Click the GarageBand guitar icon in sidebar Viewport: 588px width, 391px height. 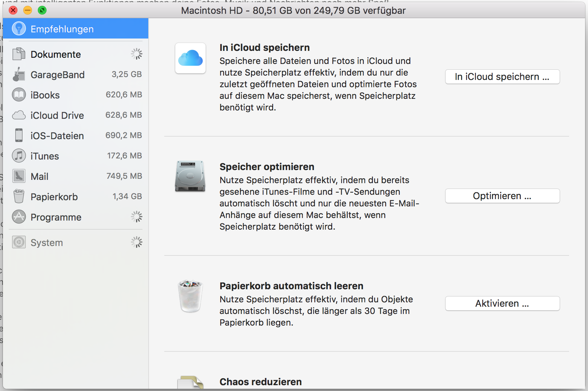pyautogui.click(x=19, y=75)
